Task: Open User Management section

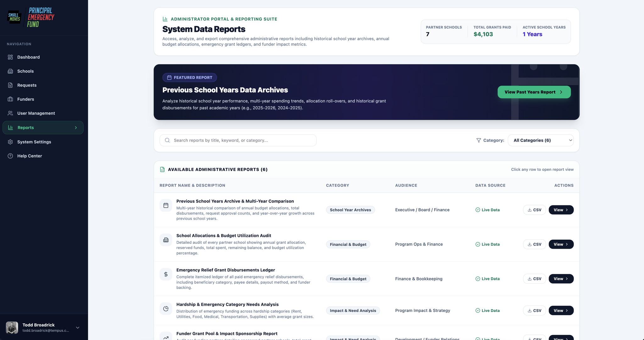Action: 43,113
